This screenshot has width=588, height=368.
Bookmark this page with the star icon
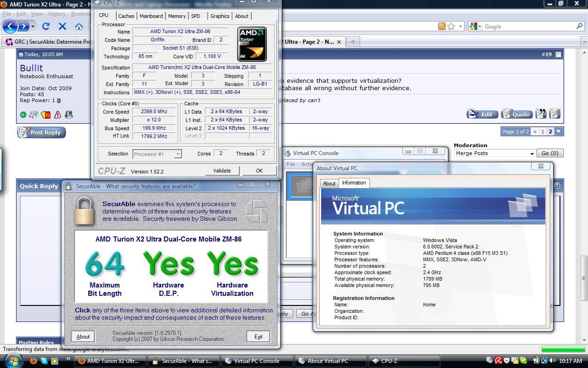[451, 26]
